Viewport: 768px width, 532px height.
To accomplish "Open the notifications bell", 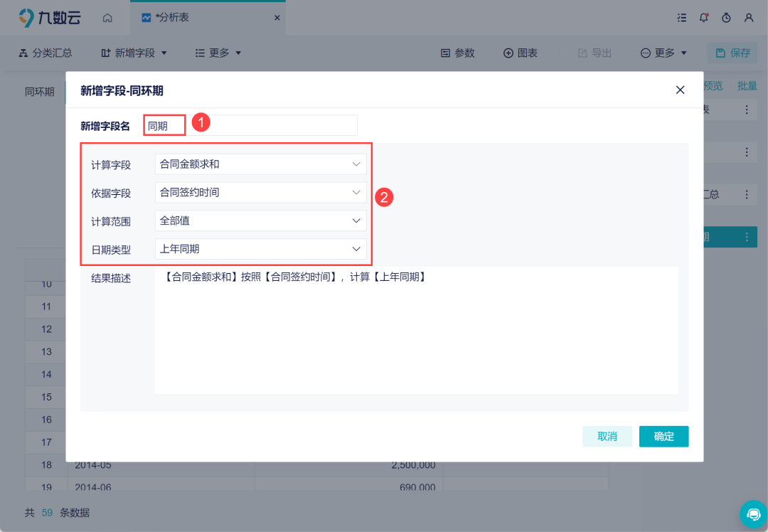I will (704, 18).
